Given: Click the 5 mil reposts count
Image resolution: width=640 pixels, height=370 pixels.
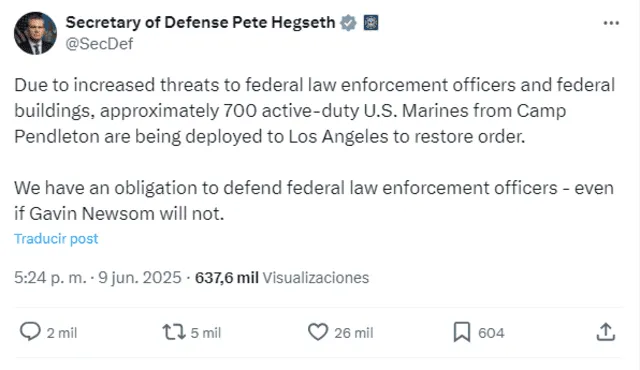Looking at the screenshot, I should click(206, 333).
